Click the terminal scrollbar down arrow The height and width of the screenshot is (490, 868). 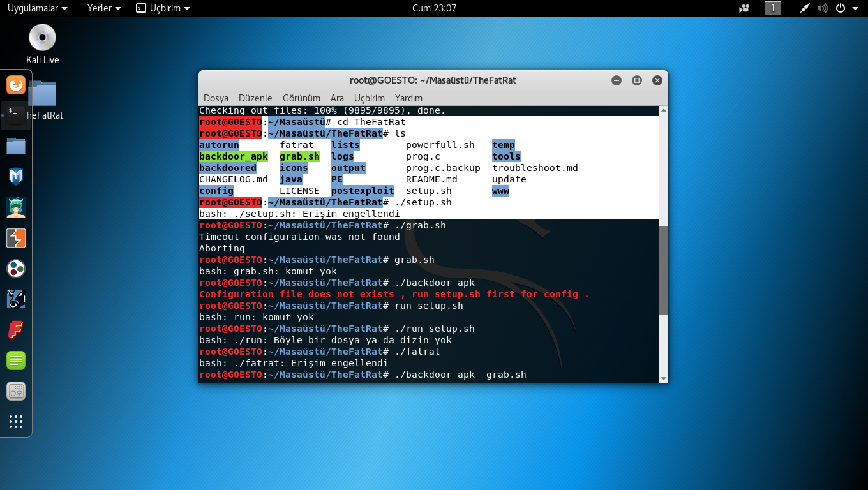pos(664,378)
